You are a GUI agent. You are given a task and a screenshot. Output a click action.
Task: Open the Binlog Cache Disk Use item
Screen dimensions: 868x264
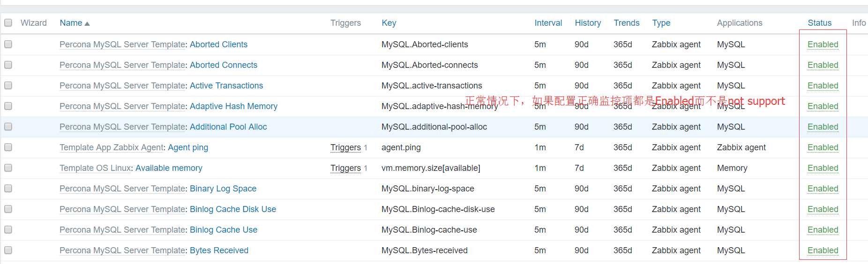coord(233,209)
